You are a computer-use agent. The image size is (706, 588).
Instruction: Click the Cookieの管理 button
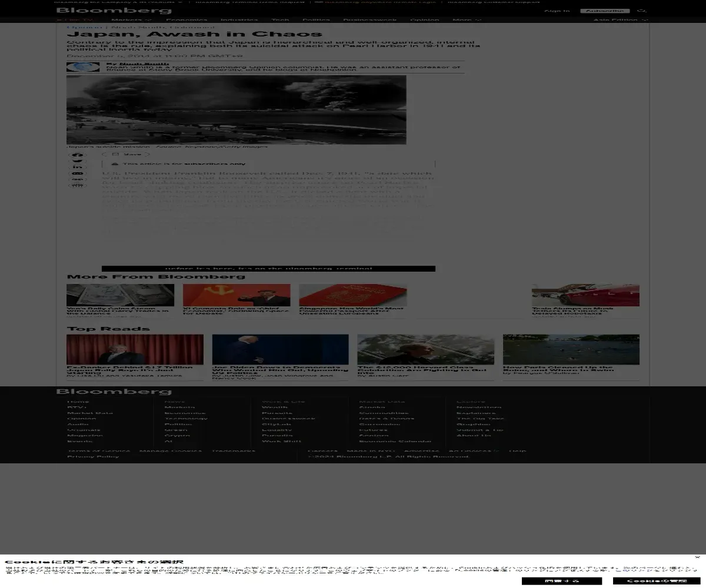point(657,581)
